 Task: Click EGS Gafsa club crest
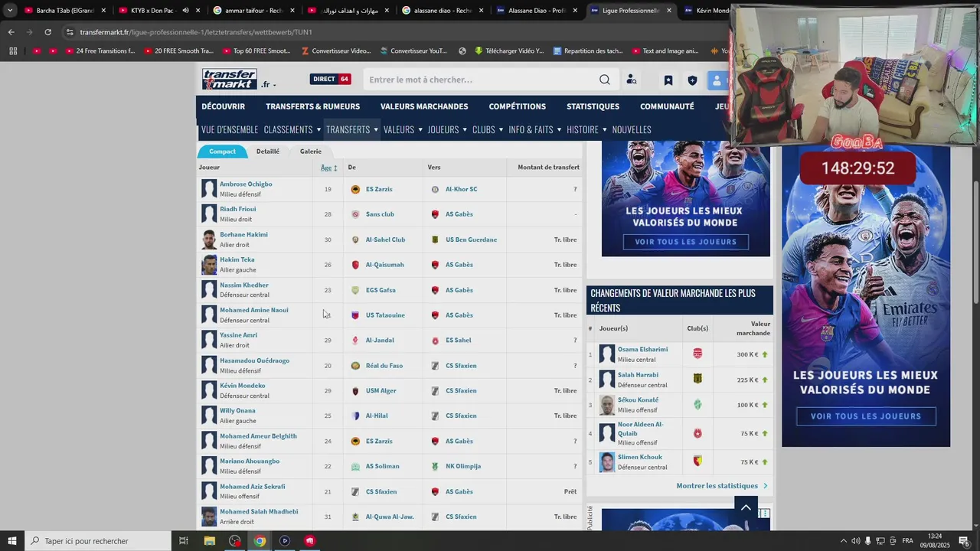pos(355,290)
